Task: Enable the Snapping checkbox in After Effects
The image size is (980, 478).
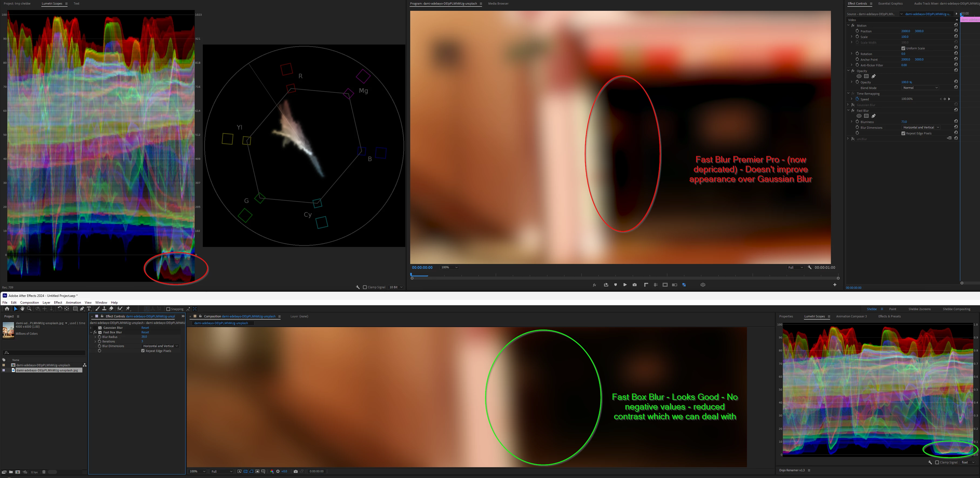Action: click(168, 309)
